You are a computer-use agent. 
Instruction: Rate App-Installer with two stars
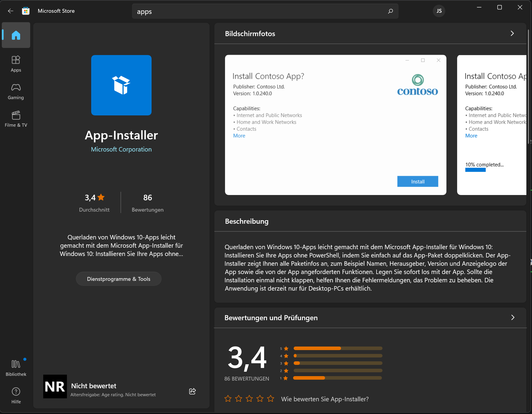[239, 399]
